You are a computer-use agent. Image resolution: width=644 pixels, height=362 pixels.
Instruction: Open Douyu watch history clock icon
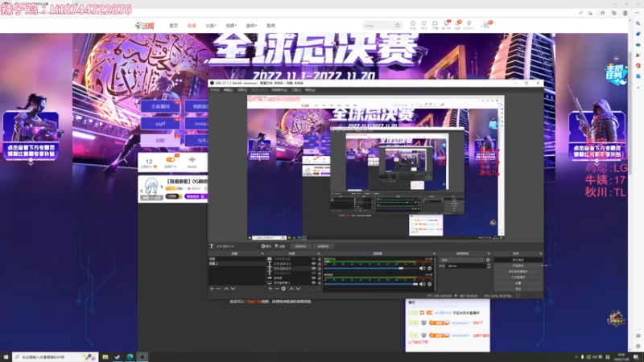pyautogui.click(x=413, y=25)
